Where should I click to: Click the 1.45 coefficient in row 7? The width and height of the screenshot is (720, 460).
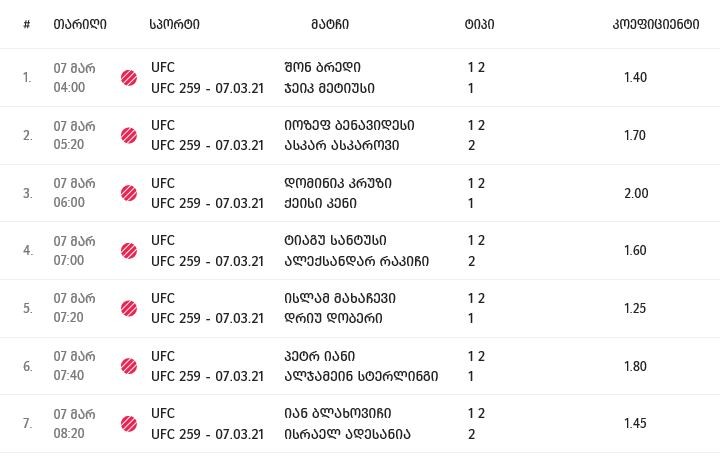point(635,424)
